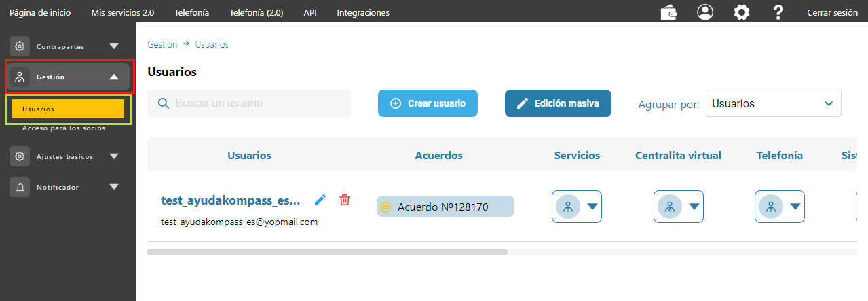Click the magnifier icon in search box

click(163, 103)
